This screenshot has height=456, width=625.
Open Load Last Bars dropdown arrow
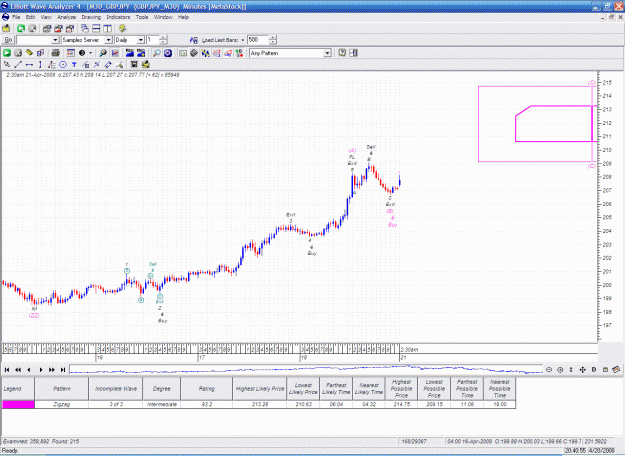[242, 40]
